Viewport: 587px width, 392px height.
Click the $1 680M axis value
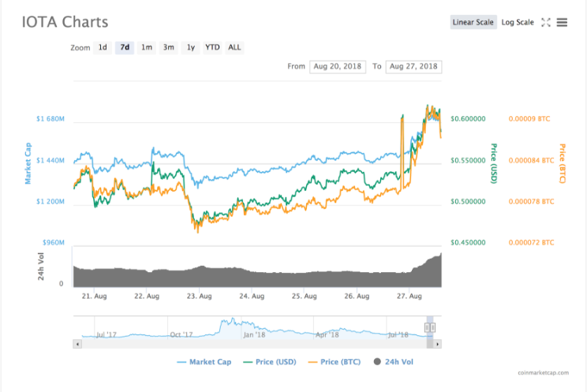click(x=50, y=119)
